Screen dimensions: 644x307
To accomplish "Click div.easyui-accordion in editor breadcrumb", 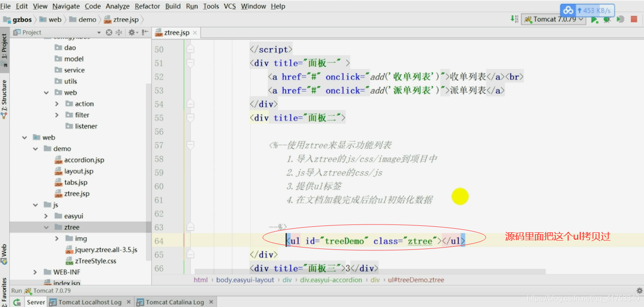I will pyautogui.click(x=331, y=280).
